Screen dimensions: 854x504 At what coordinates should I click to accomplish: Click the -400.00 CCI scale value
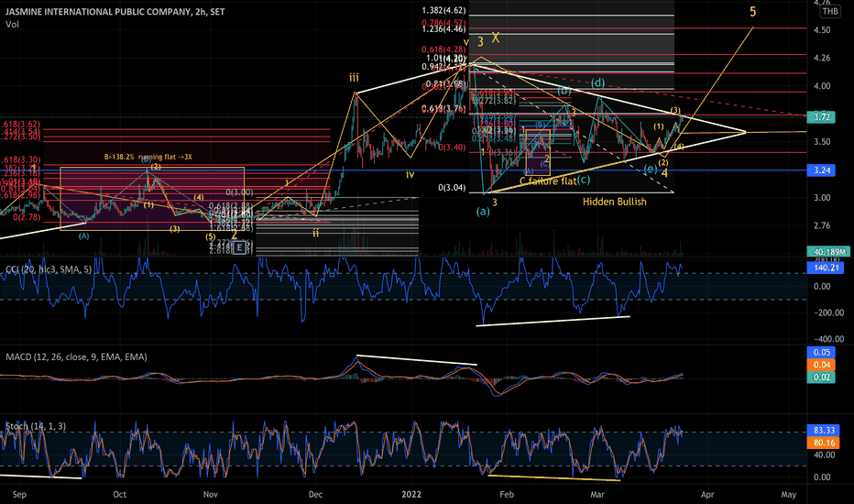point(828,339)
